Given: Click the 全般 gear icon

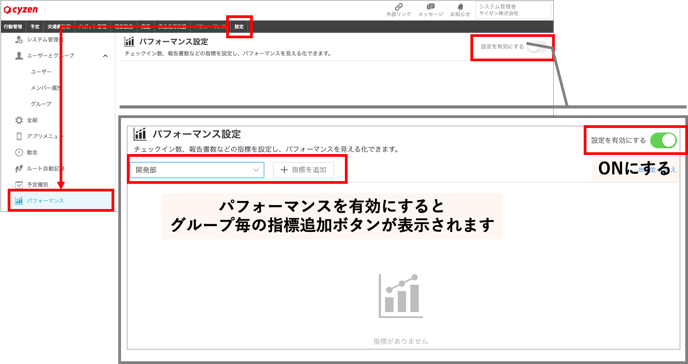Looking at the screenshot, I should 19,120.
